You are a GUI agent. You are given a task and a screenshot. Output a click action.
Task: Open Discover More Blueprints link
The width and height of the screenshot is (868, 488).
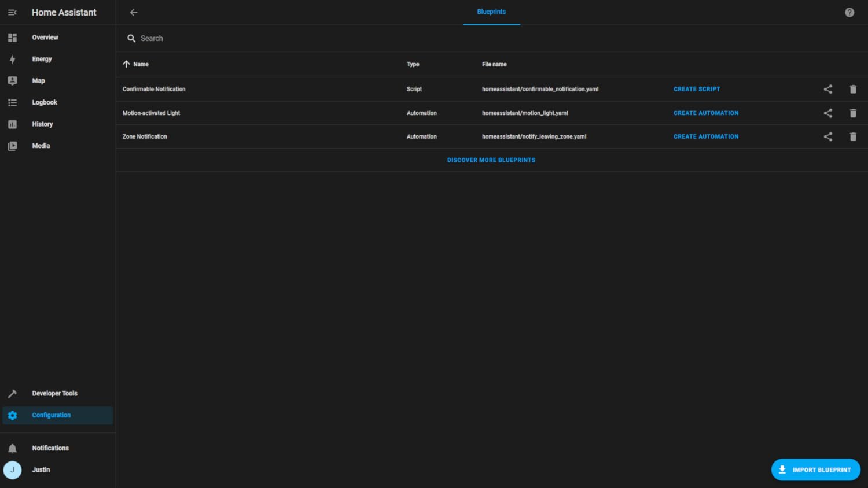click(x=491, y=160)
